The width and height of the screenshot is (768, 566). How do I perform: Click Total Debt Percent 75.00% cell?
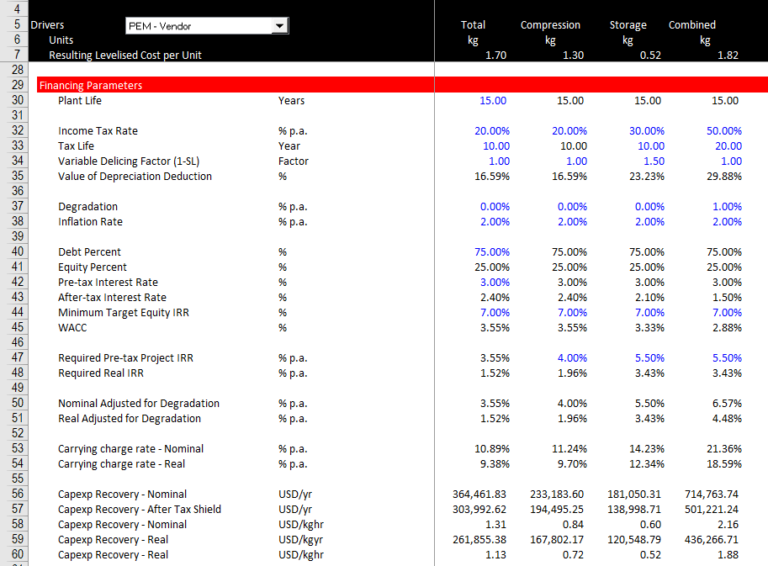492,252
